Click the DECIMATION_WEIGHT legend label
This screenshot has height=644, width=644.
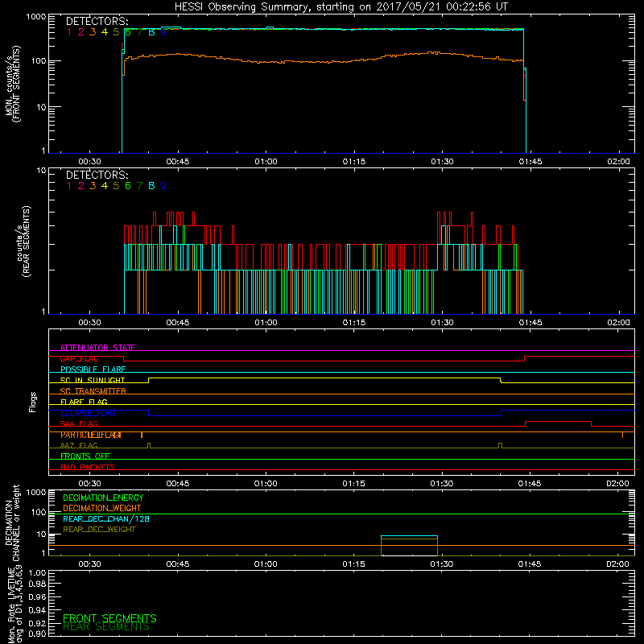[x=102, y=509]
